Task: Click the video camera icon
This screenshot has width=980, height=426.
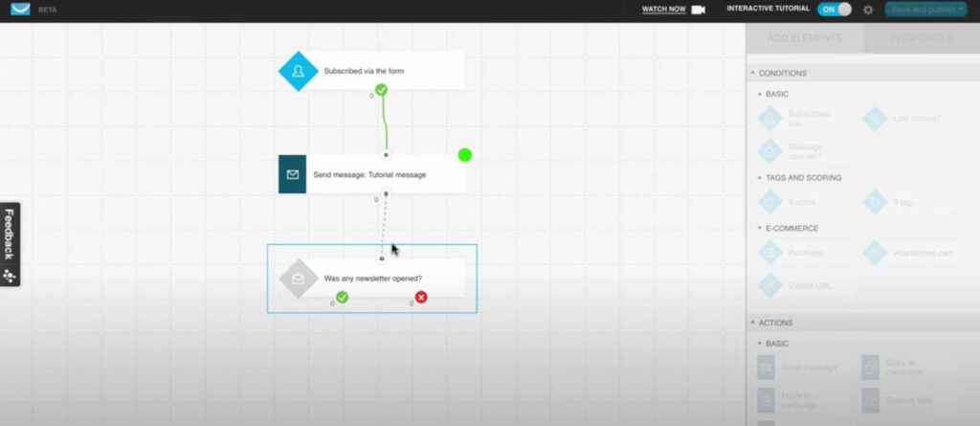Action: click(698, 10)
